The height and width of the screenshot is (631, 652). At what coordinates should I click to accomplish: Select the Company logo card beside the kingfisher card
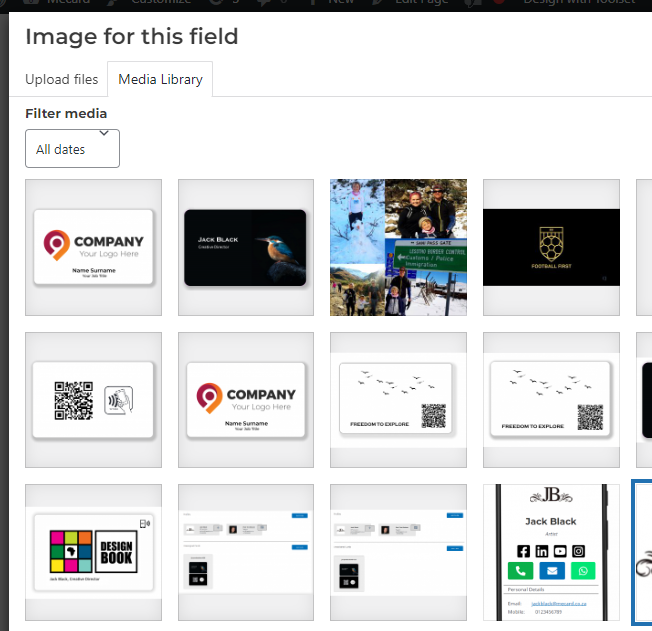pyautogui.click(x=94, y=247)
